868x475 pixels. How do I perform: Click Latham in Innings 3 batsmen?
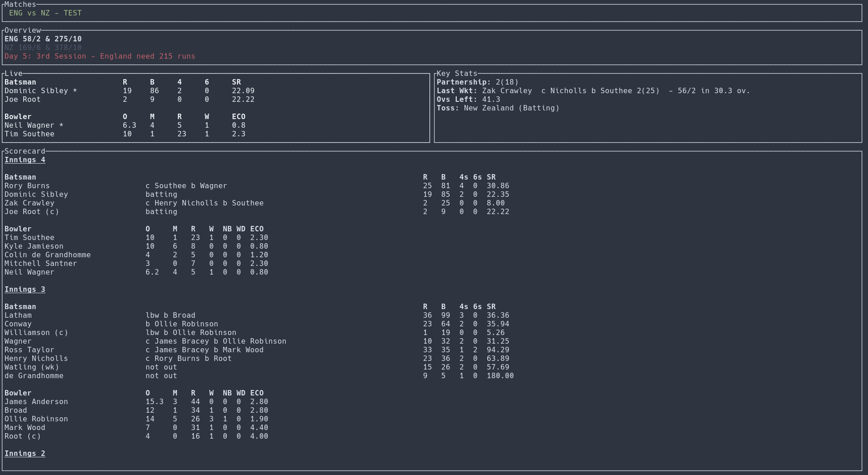click(18, 315)
